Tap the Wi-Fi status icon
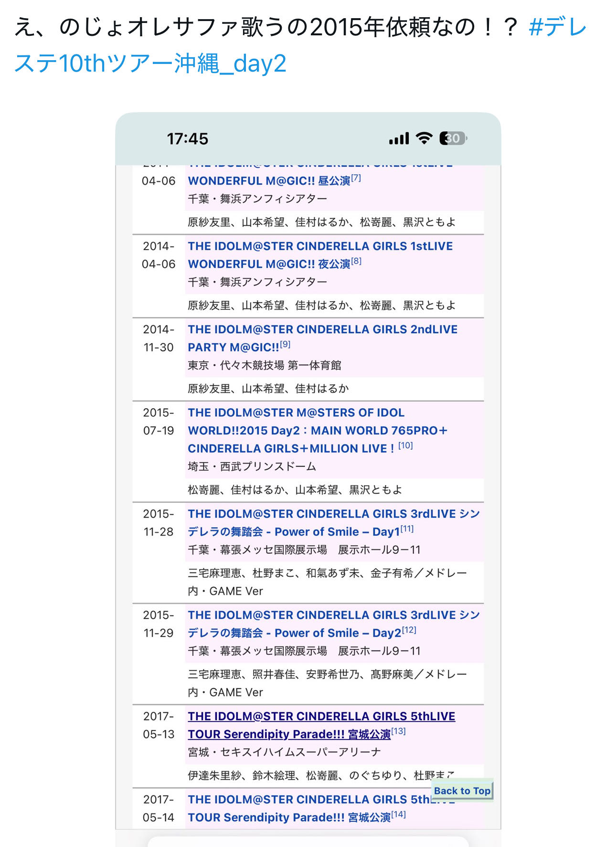Viewport: 616px width, 847px height. click(424, 138)
